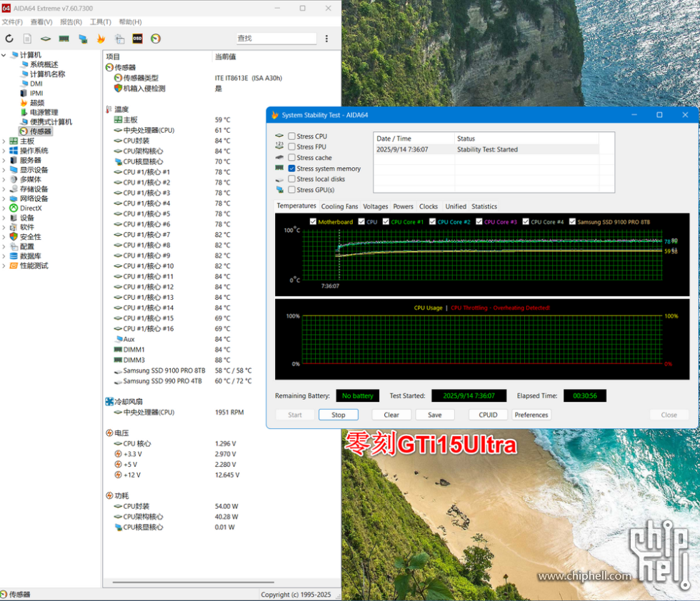
Task: Uncheck Stress system memory option
Action: pyautogui.click(x=291, y=168)
